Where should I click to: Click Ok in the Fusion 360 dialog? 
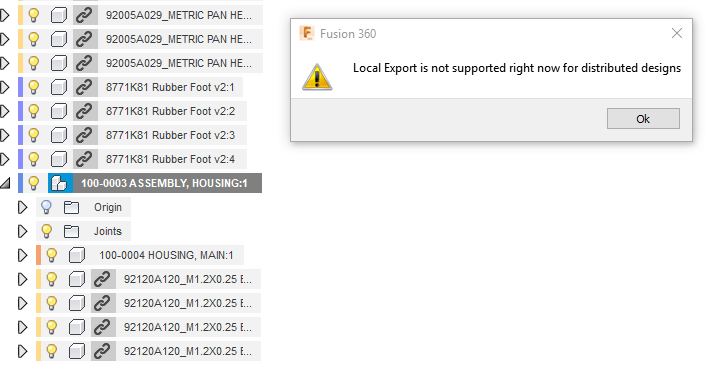(643, 119)
